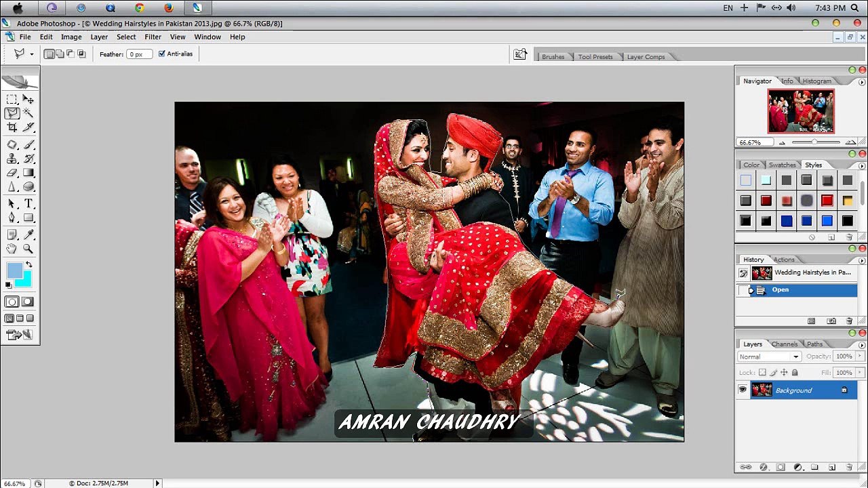
Task: Select the Rectangle shape tool
Action: (28, 218)
